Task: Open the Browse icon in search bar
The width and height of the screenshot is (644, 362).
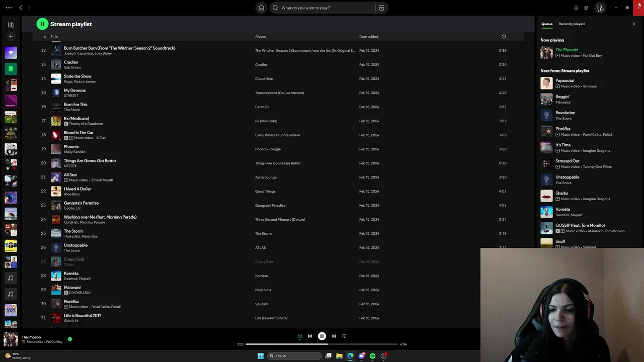Action: click(x=381, y=8)
